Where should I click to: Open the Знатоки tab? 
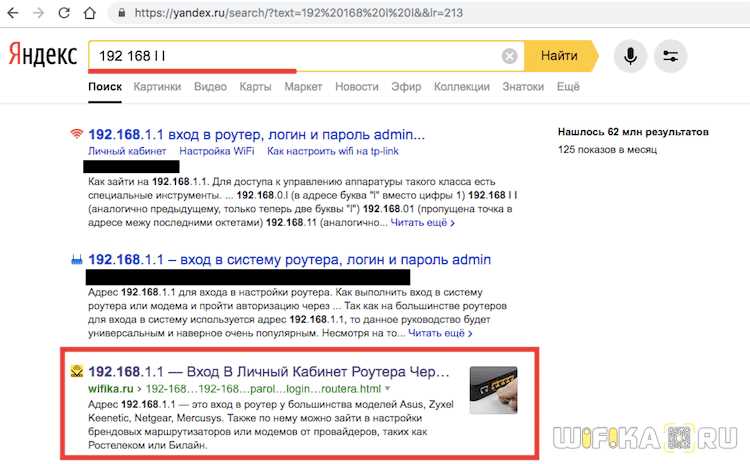click(523, 87)
